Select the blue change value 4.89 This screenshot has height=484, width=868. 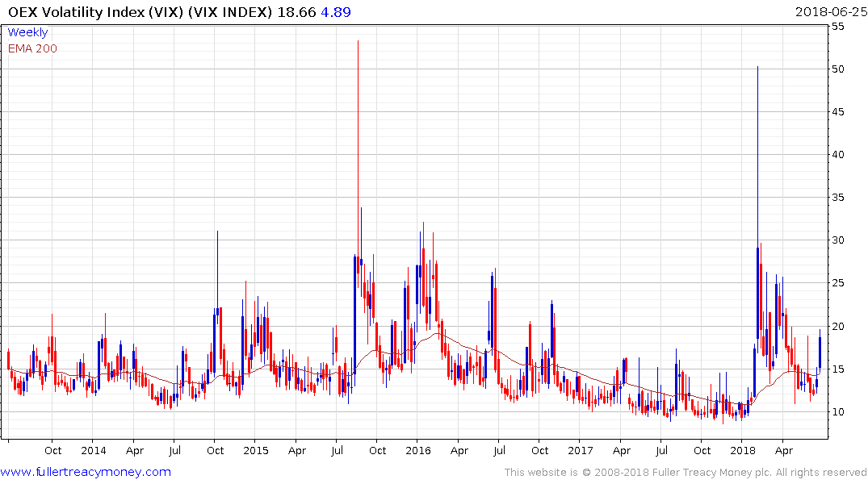tap(336, 12)
